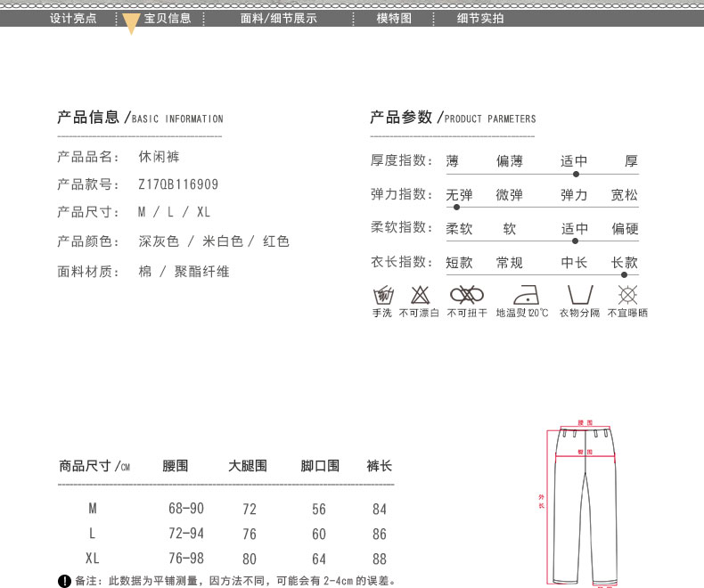Open the 面料/细节展示 tab
The width and height of the screenshot is (704, 588).
(x=279, y=18)
